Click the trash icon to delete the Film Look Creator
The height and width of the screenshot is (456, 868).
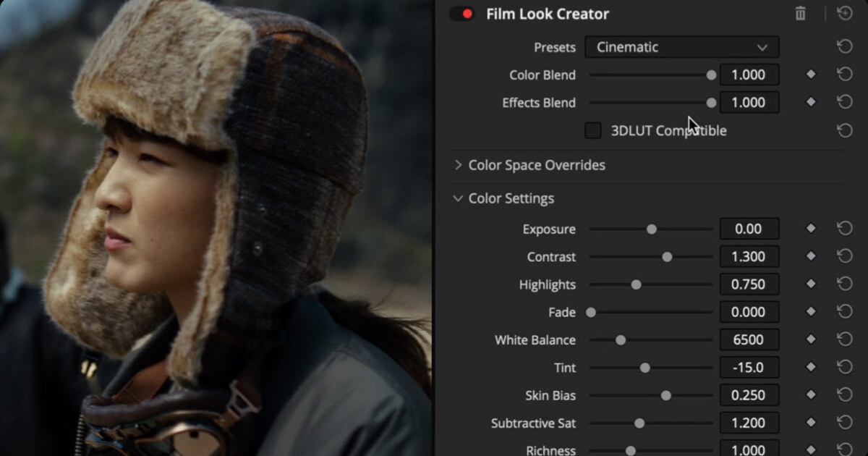coord(801,13)
